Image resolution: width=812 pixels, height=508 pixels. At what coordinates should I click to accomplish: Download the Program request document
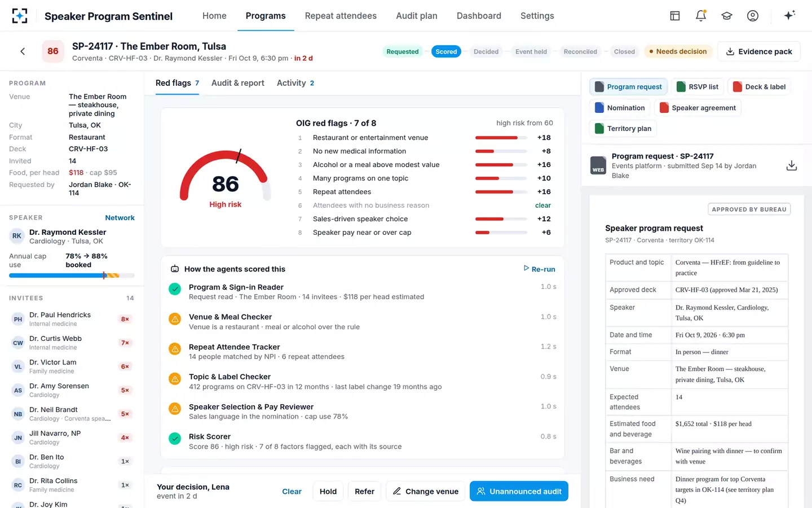pos(792,165)
